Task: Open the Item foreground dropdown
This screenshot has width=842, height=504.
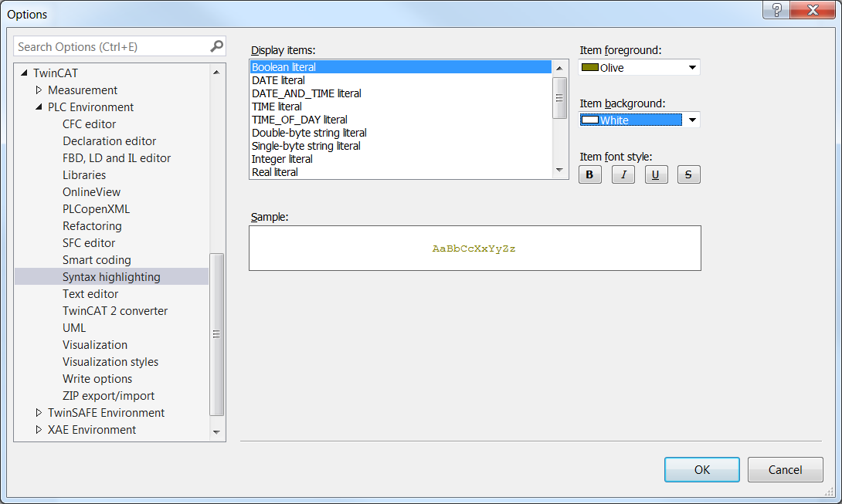Action: (x=692, y=68)
